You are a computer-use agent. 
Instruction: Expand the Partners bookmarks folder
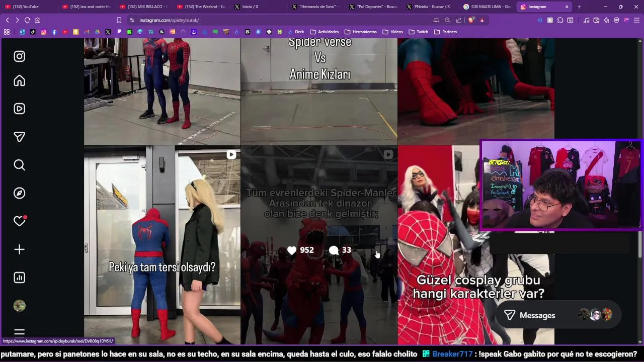coord(446,32)
